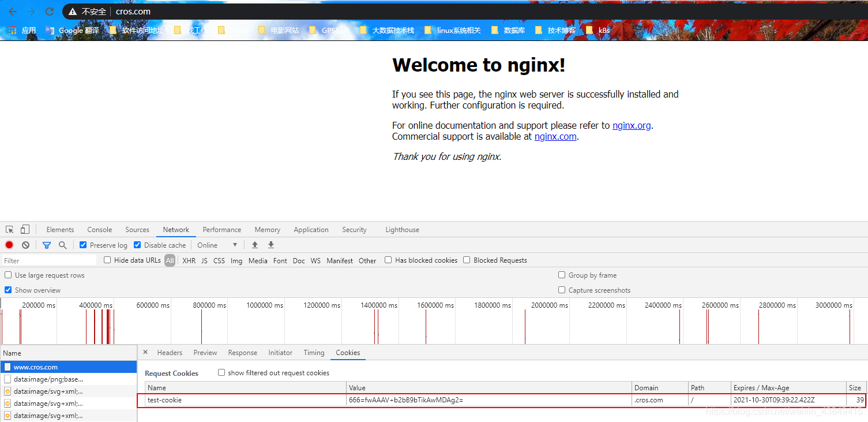Uncheck the Show overview checkbox
The height and width of the screenshot is (422, 868).
tap(8, 290)
